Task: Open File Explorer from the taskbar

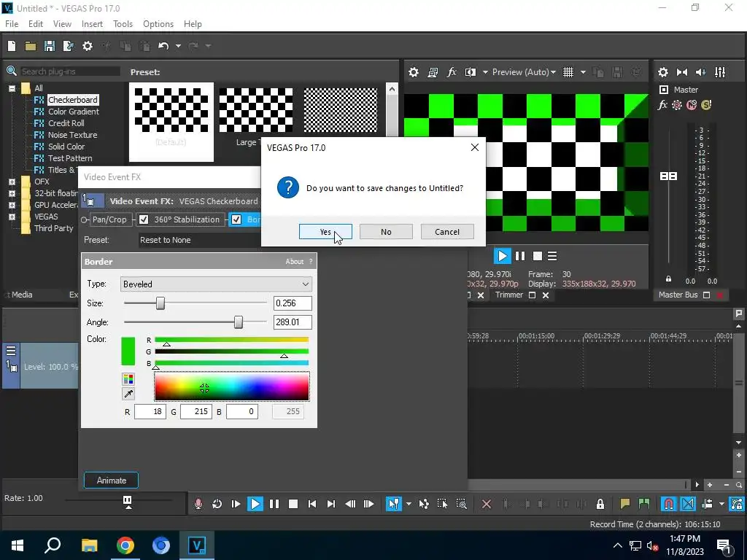Action: (x=89, y=545)
